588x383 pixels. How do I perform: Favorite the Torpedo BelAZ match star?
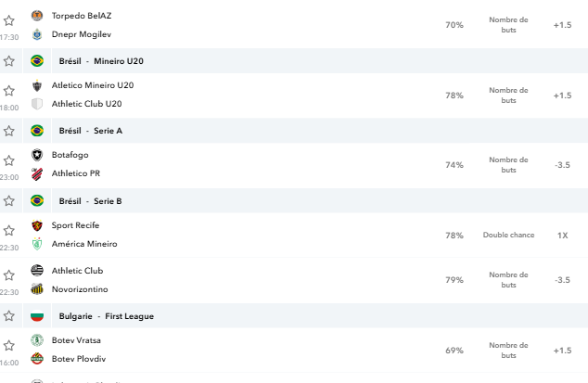pyautogui.click(x=9, y=20)
